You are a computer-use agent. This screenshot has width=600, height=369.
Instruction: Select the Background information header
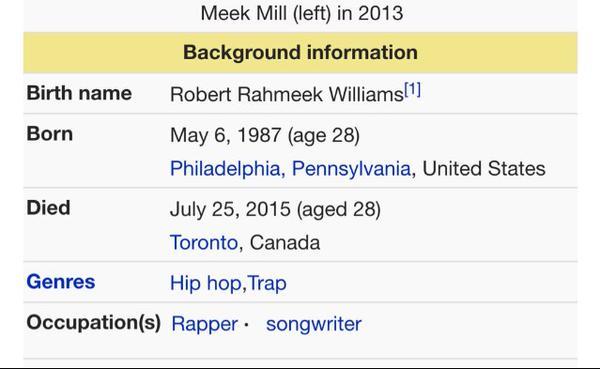[x=300, y=52]
